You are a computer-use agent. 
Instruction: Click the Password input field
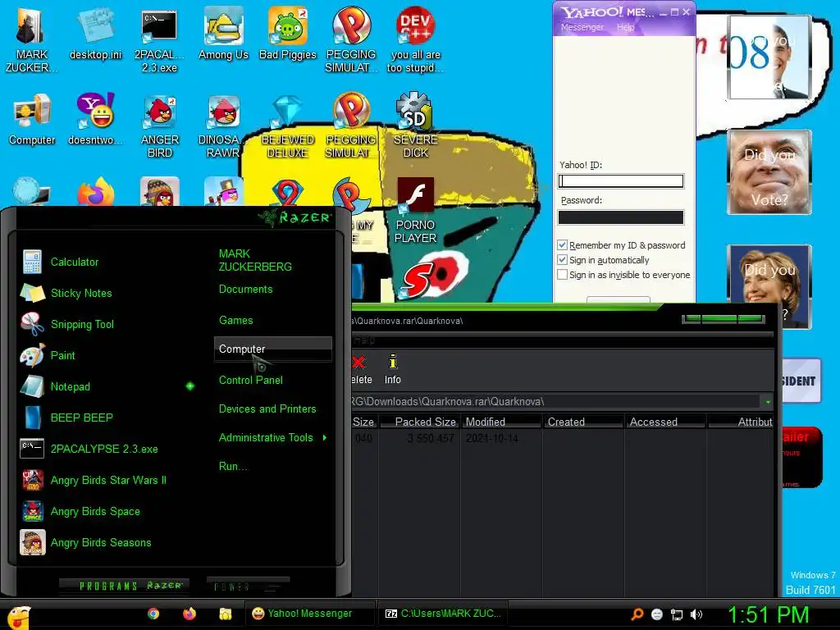coord(621,217)
